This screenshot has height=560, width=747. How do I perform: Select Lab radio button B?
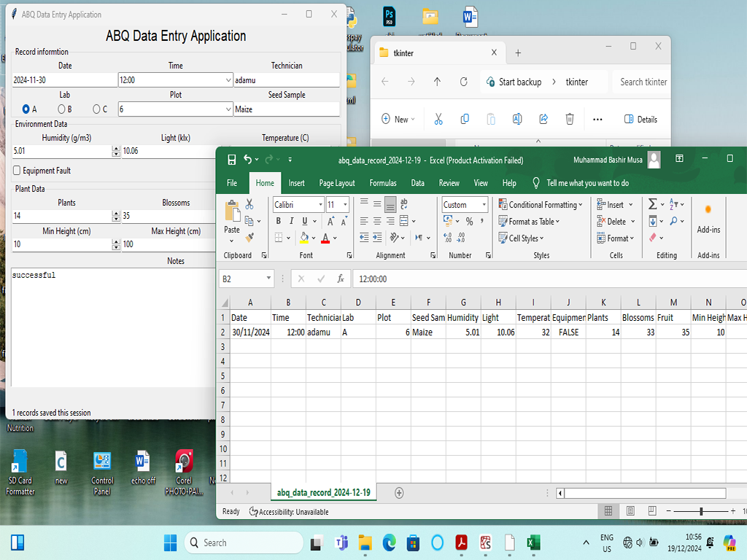61,109
